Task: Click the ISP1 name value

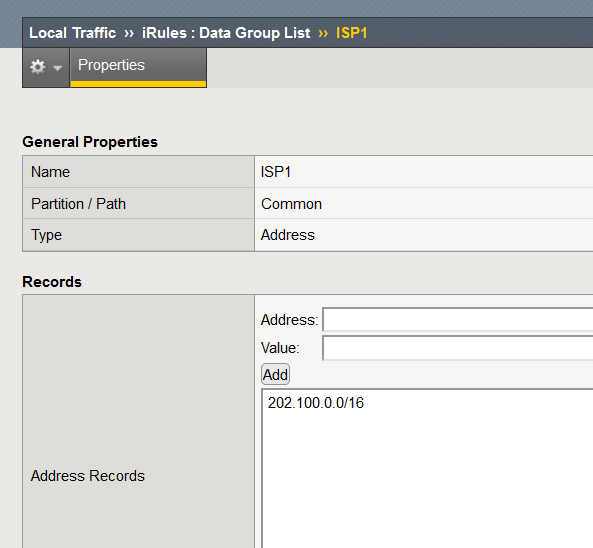Action: [276, 172]
